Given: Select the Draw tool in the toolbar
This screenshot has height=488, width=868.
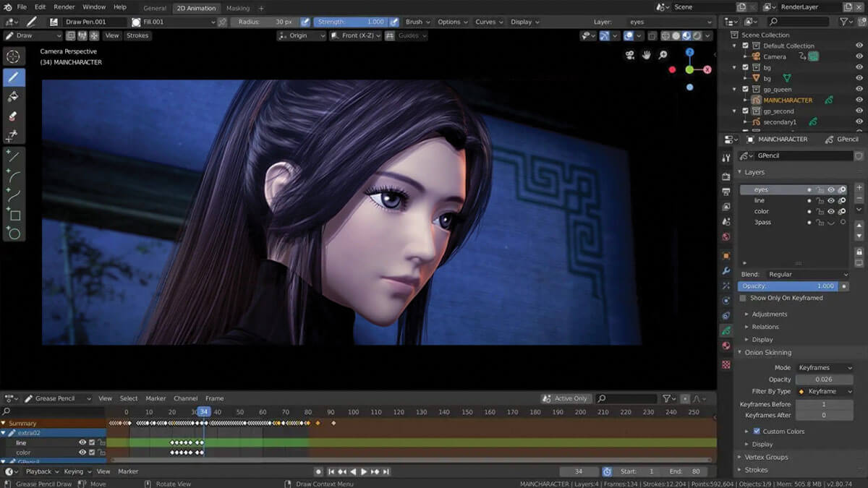Looking at the screenshot, I should click(x=14, y=77).
